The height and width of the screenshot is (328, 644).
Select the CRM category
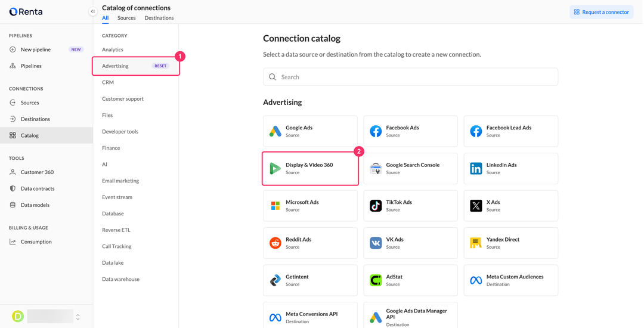click(107, 82)
